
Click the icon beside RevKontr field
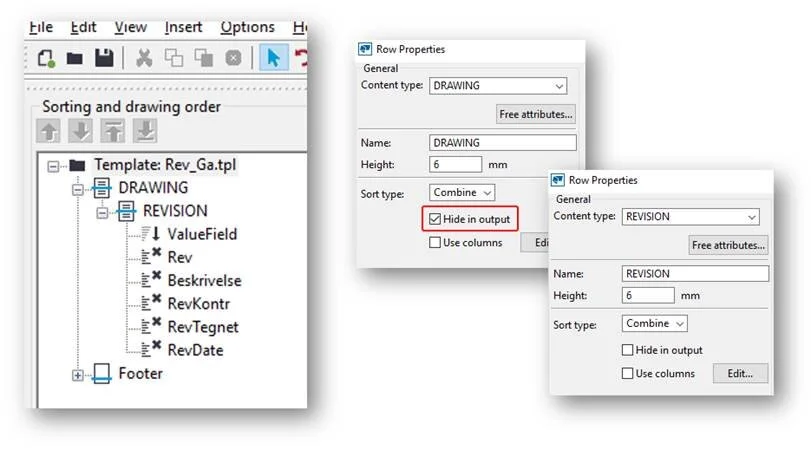coord(151,303)
